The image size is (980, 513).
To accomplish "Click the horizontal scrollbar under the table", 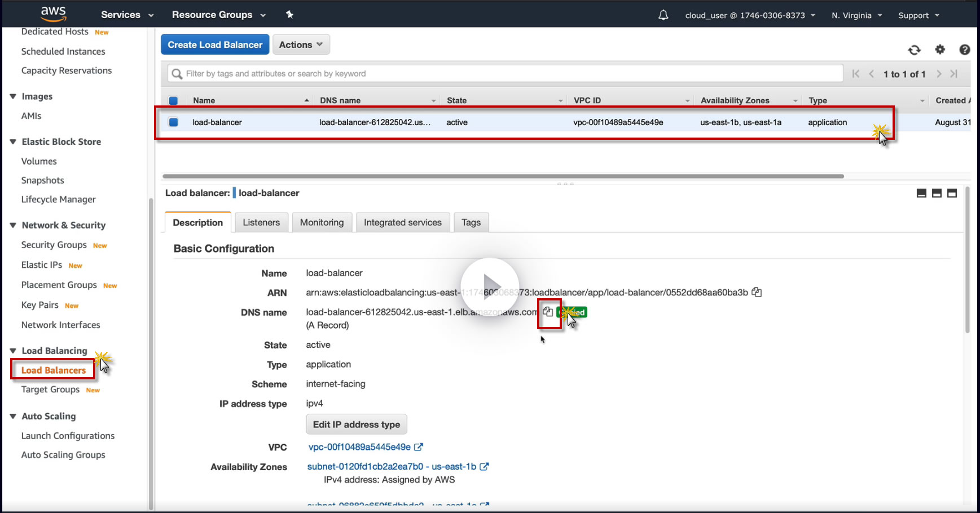I will [503, 176].
